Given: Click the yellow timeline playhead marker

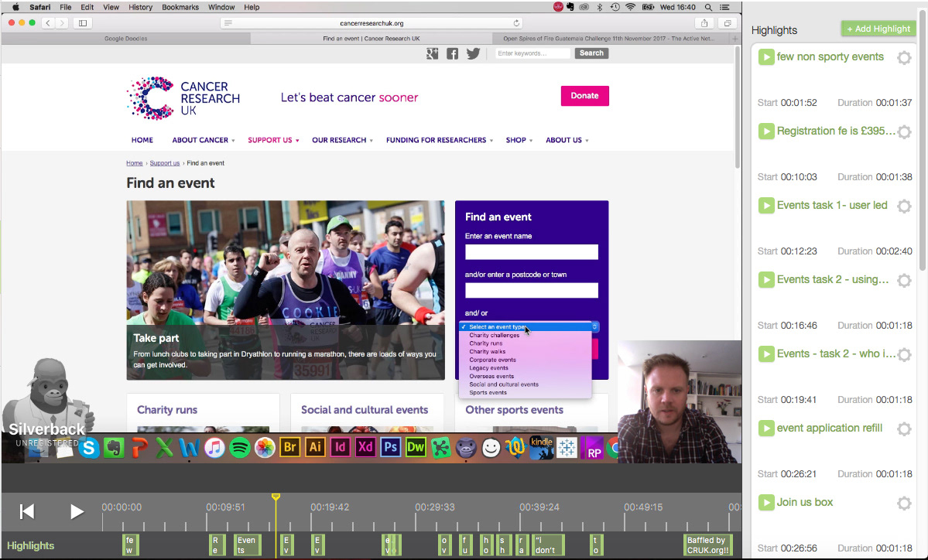Looking at the screenshot, I should click(276, 497).
